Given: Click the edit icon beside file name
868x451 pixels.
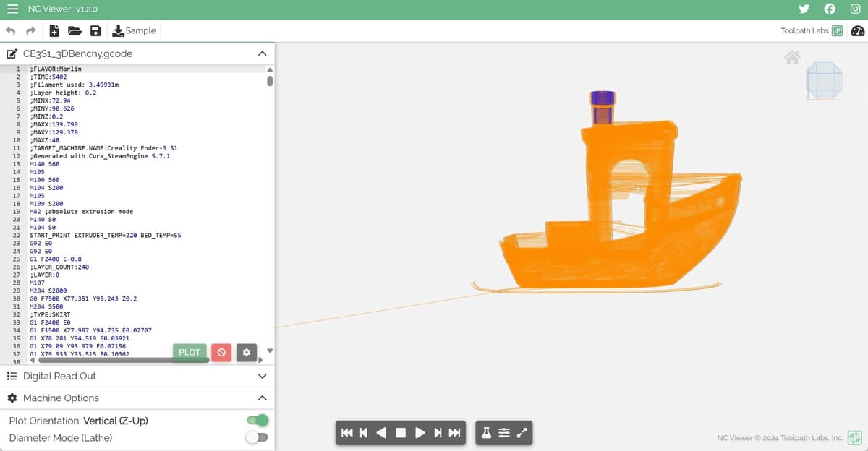Looking at the screenshot, I should click(x=12, y=53).
